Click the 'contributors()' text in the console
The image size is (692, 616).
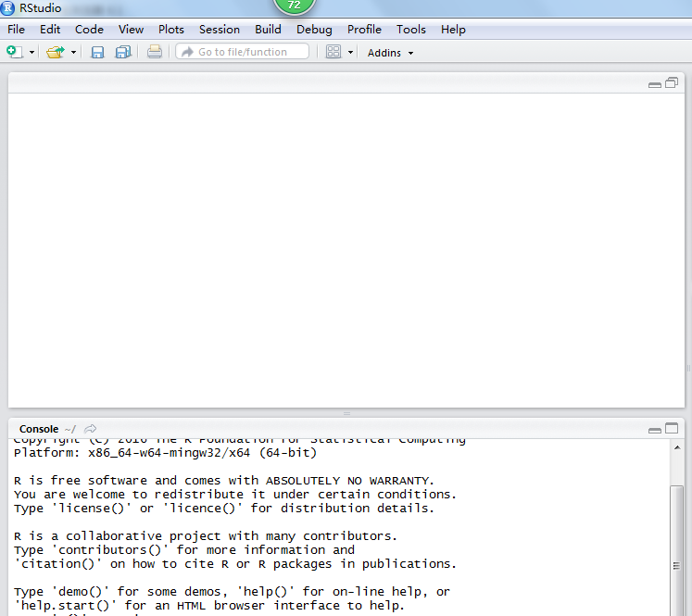pyautogui.click(x=110, y=550)
